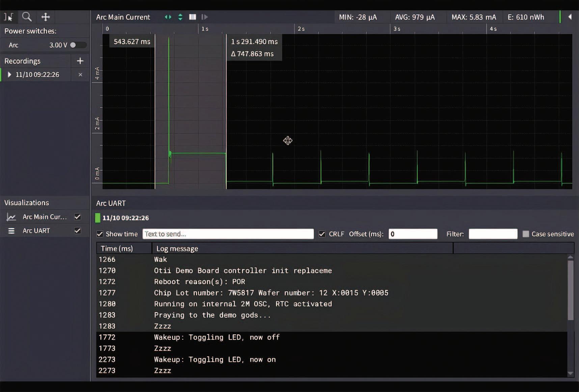Choose the pan move tool

point(46,17)
